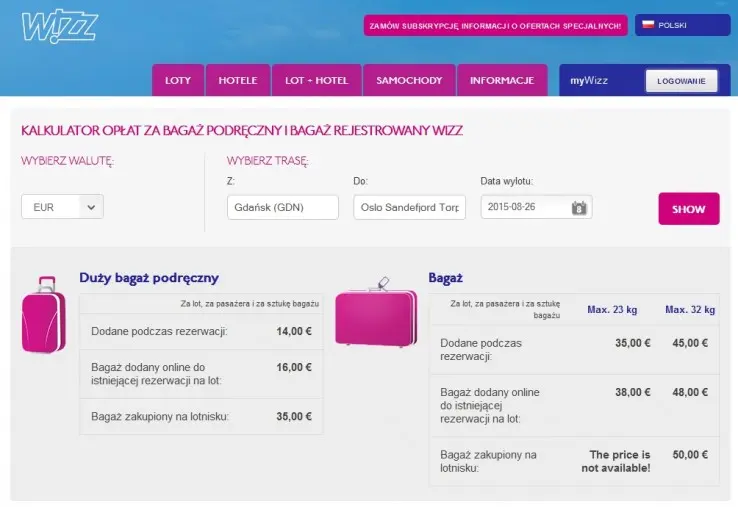
Task: Click the 'Max. 23 kg' column header
Action: coord(612,309)
